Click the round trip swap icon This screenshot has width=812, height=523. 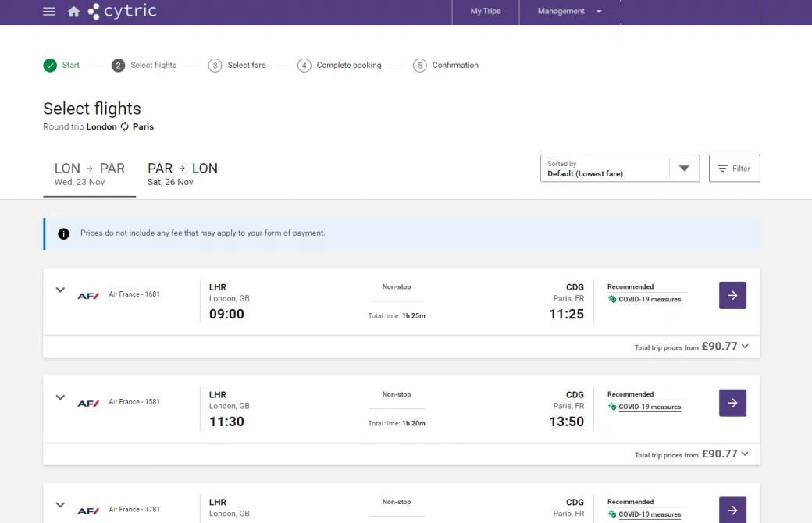[125, 127]
